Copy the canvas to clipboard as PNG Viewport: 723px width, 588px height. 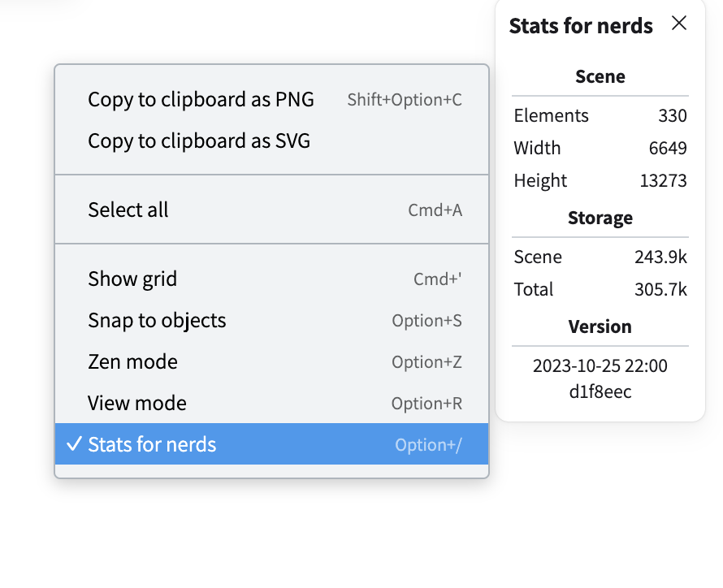coord(200,99)
